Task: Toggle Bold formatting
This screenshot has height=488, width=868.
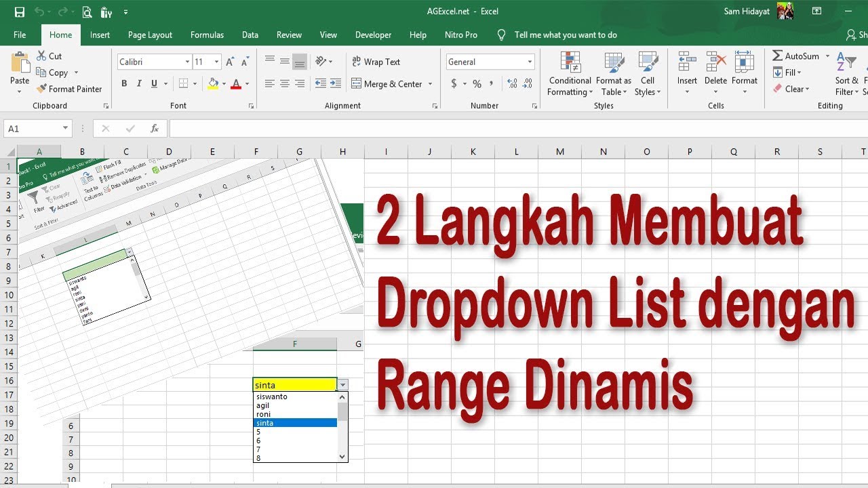Action: point(124,84)
